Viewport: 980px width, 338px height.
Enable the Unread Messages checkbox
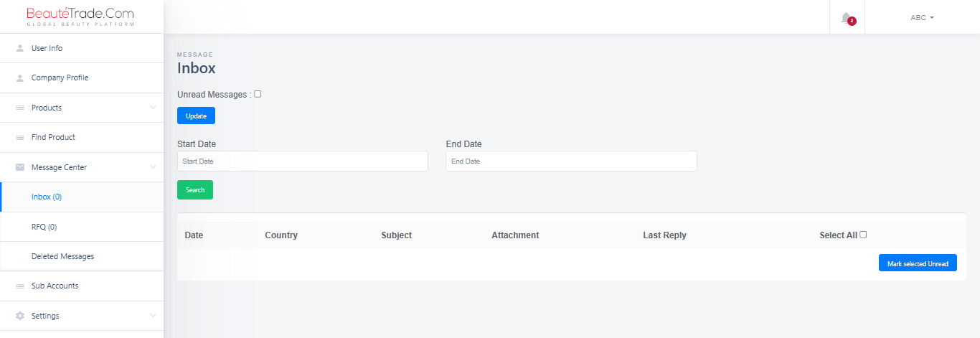(258, 94)
